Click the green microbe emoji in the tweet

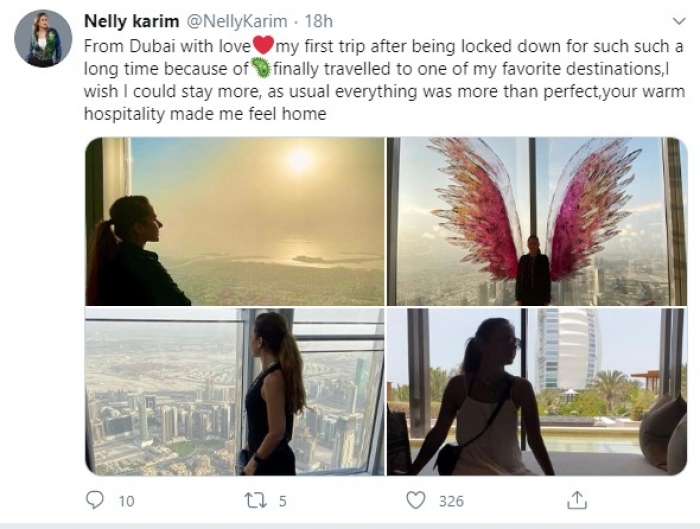pos(261,70)
